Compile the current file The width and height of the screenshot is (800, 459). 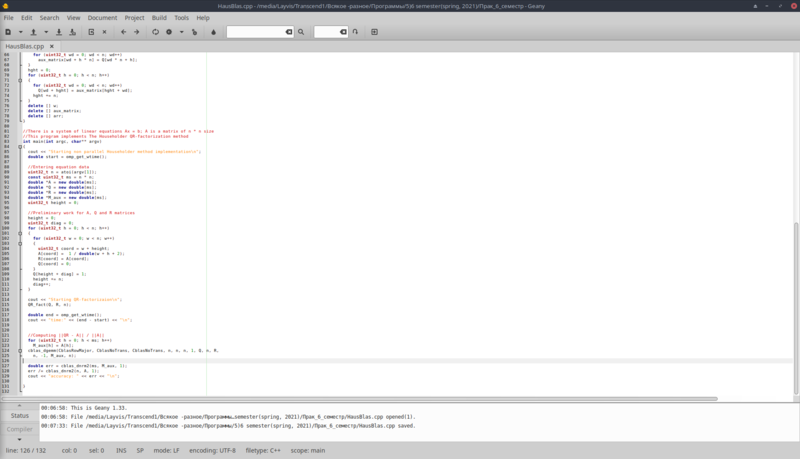click(x=156, y=32)
